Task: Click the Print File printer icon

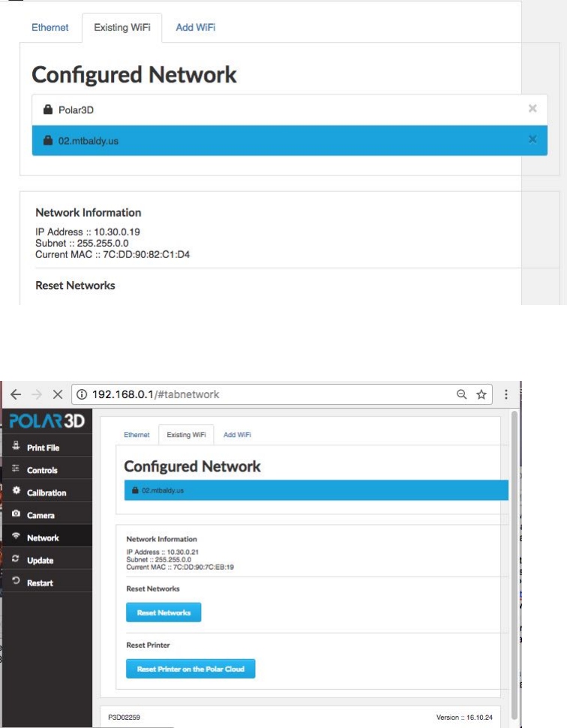Action: coord(16,445)
